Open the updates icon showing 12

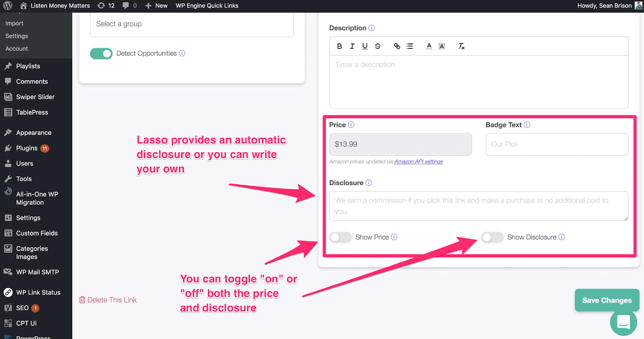click(x=106, y=5)
